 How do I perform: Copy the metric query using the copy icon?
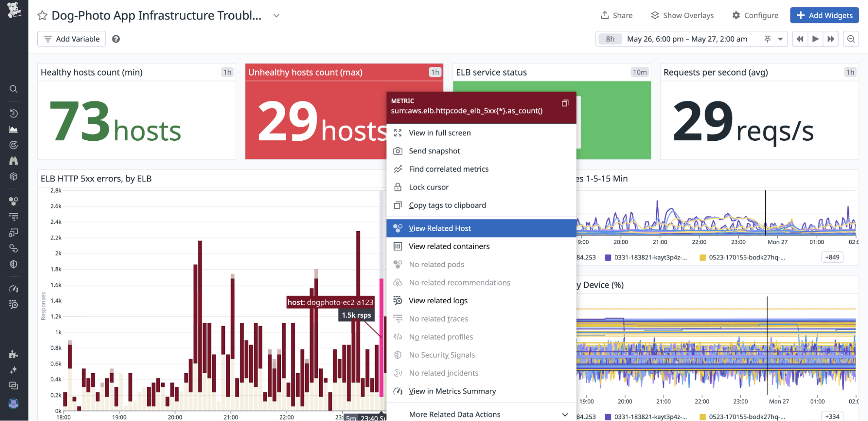565,103
